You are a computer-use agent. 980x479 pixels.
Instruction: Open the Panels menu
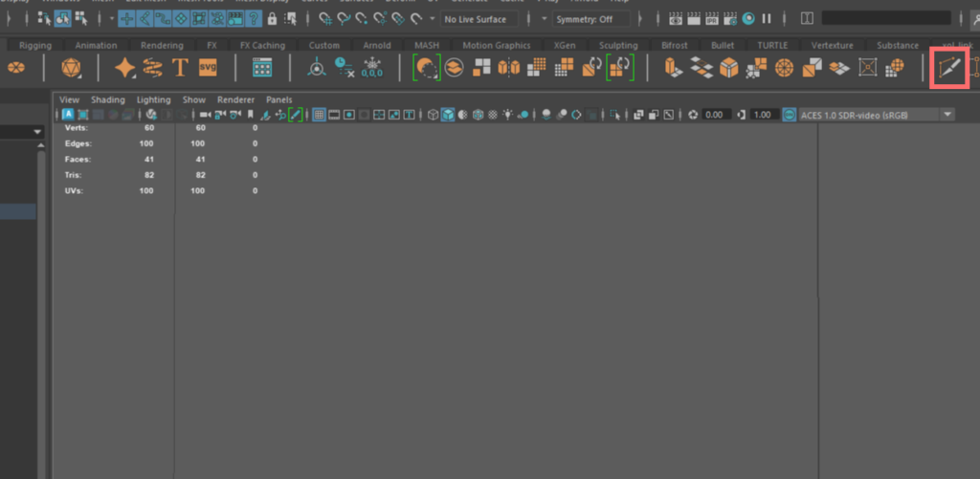(278, 100)
